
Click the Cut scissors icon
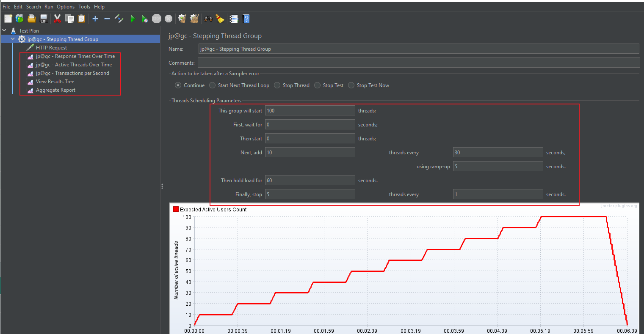point(58,19)
